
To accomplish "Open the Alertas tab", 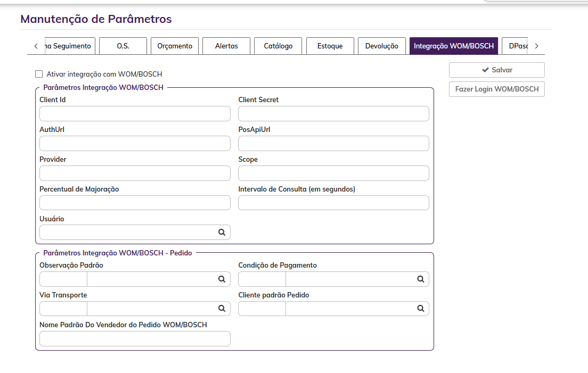I will 226,46.
